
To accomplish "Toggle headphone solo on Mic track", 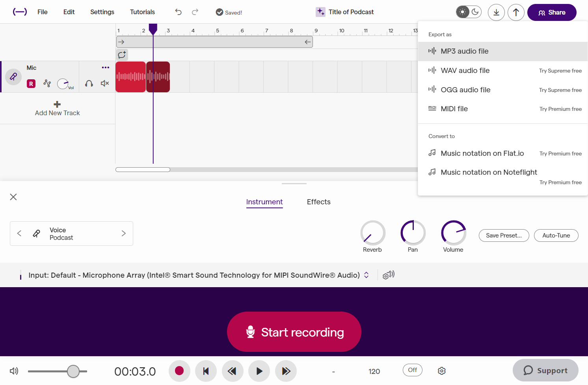I will point(89,83).
